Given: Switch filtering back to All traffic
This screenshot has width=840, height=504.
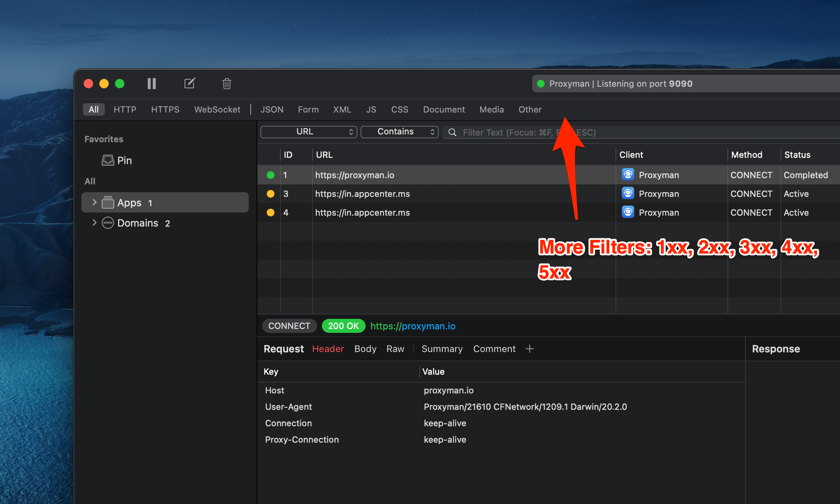Looking at the screenshot, I should [93, 109].
